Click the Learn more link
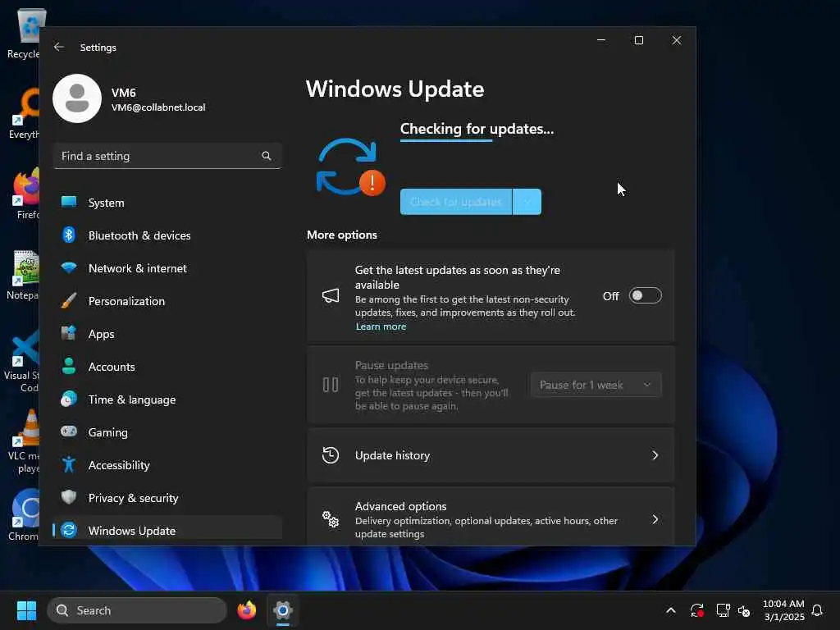 click(x=381, y=326)
